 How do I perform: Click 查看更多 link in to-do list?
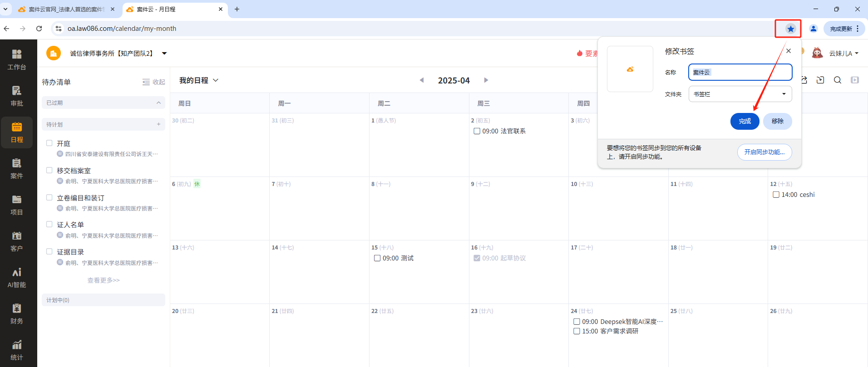pos(104,280)
